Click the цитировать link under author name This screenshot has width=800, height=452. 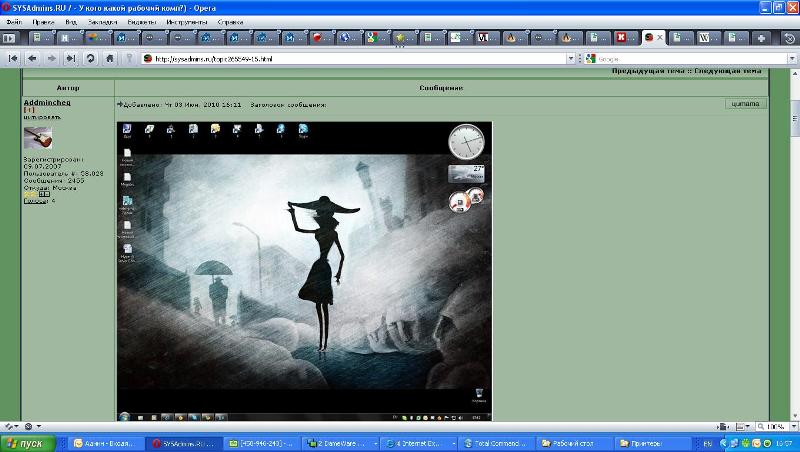(x=42, y=117)
